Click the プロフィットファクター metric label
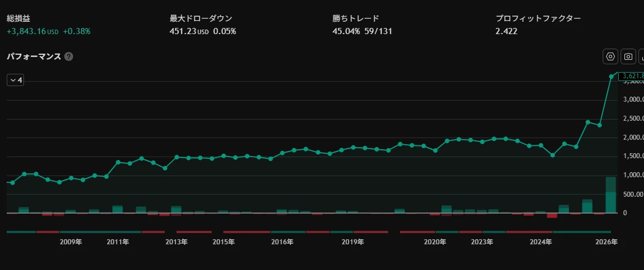Viewport: 644px width, 270px height. coord(538,18)
